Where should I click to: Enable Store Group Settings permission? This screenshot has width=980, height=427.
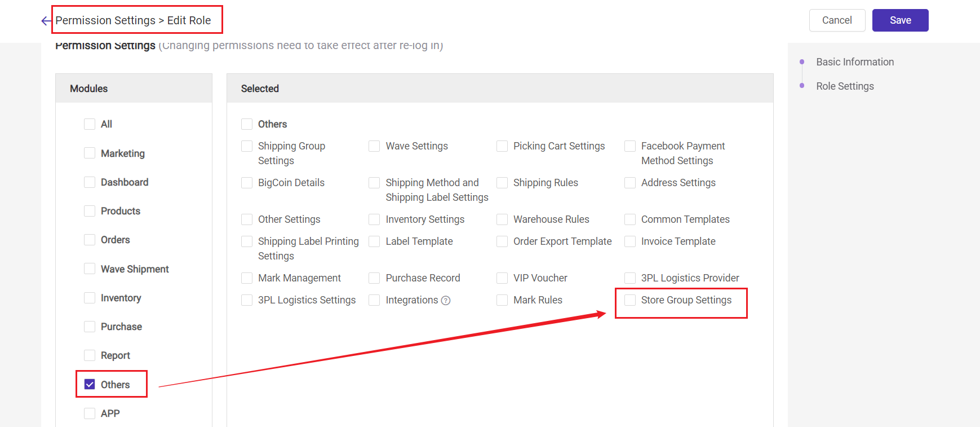630,300
